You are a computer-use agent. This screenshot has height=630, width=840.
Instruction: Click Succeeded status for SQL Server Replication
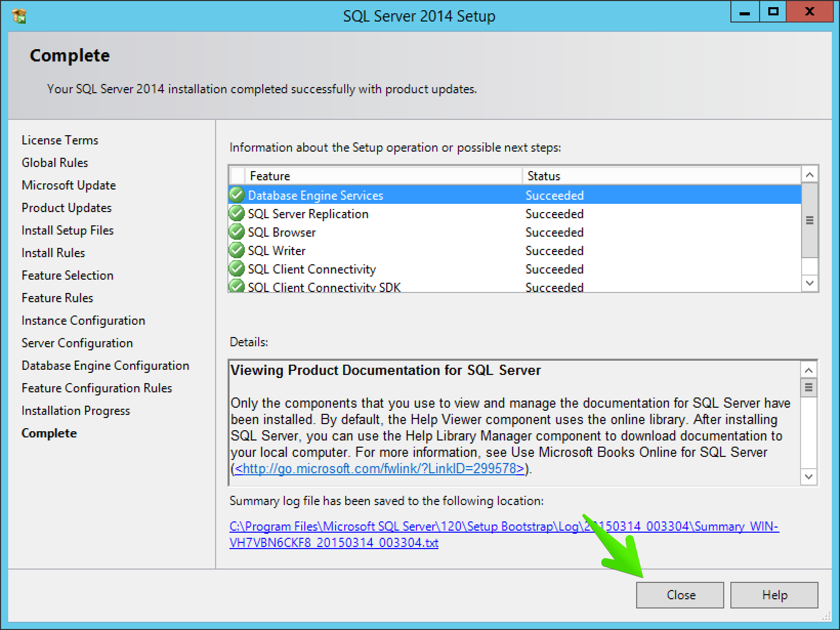click(x=555, y=214)
